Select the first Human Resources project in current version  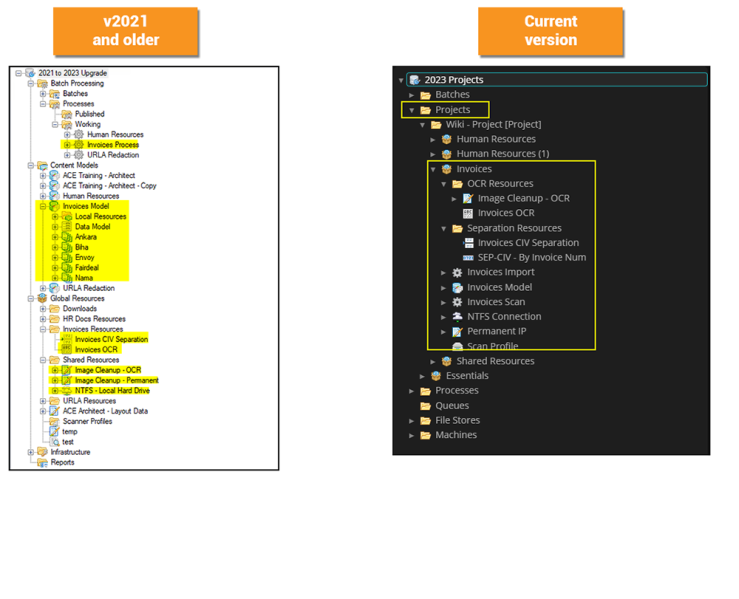[496, 139]
